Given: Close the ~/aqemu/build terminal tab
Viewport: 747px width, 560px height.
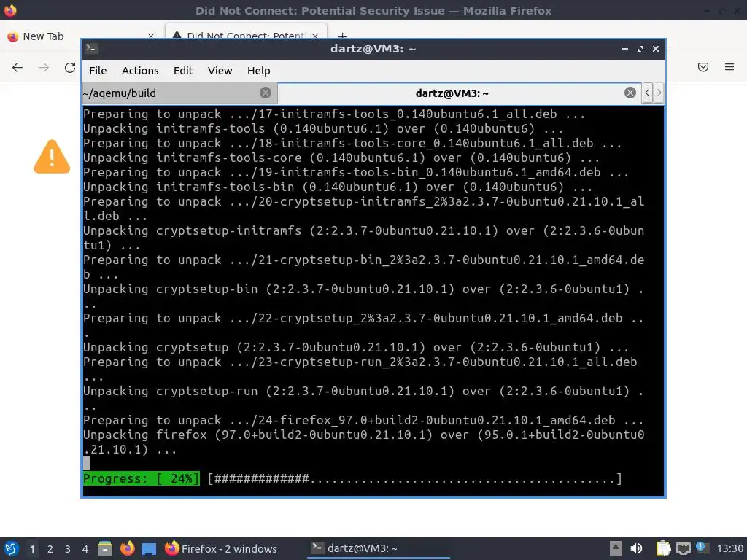Looking at the screenshot, I should [266, 93].
